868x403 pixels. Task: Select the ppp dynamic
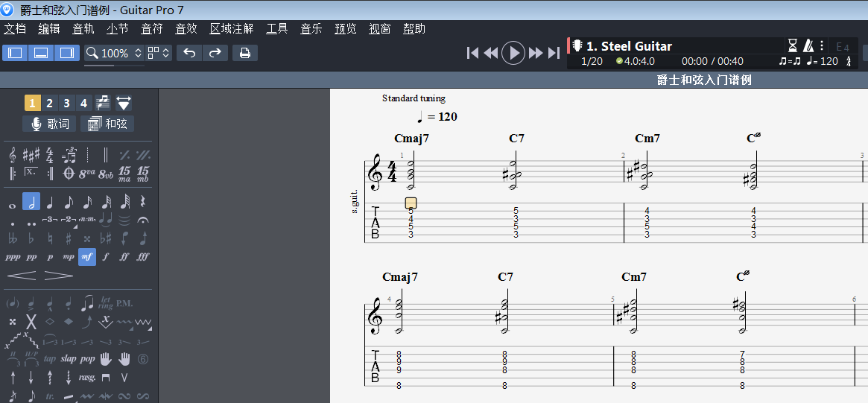click(12, 257)
